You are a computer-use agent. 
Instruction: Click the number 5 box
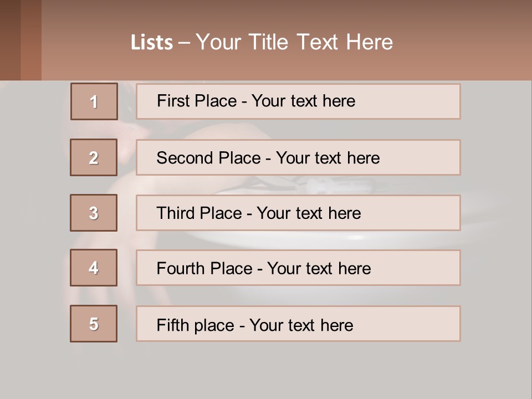point(94,324)
